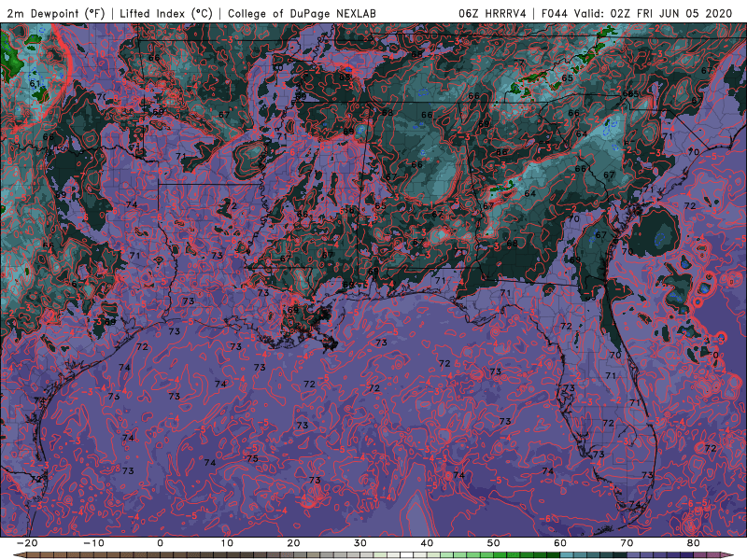This screenshot has width=747, height=560.
Task: Click the "Lifted Index (°C)" title text
Action: click(x=166, y=13)
